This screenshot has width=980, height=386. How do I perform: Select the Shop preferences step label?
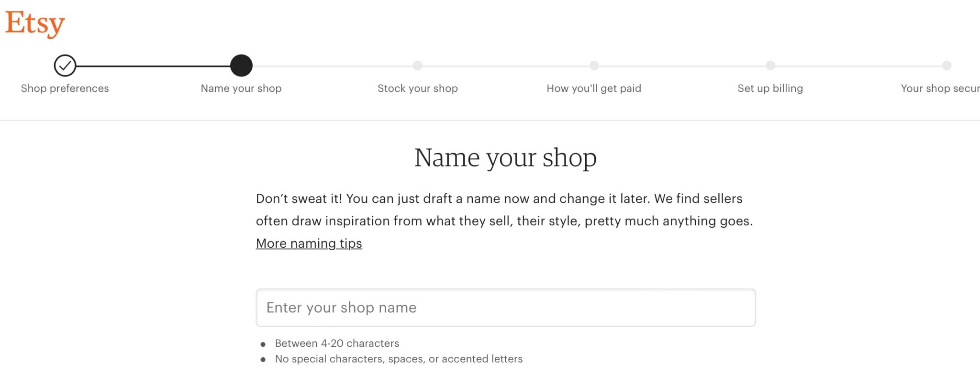(64, 88)
